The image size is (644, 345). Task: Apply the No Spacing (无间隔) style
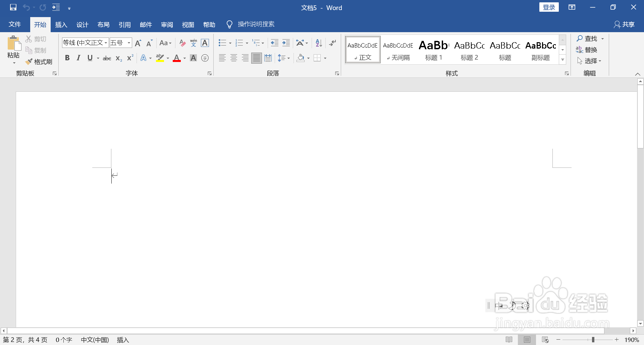click(398, 50)
